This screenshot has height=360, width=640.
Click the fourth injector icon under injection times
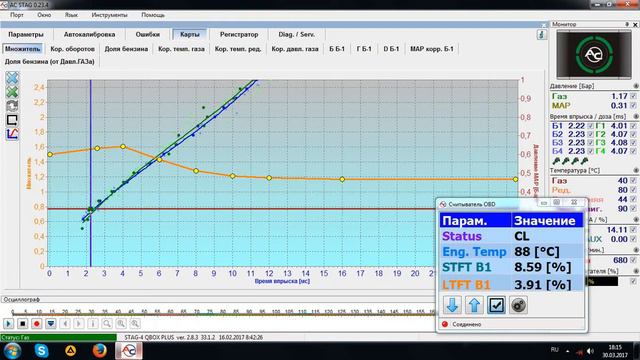585,161
